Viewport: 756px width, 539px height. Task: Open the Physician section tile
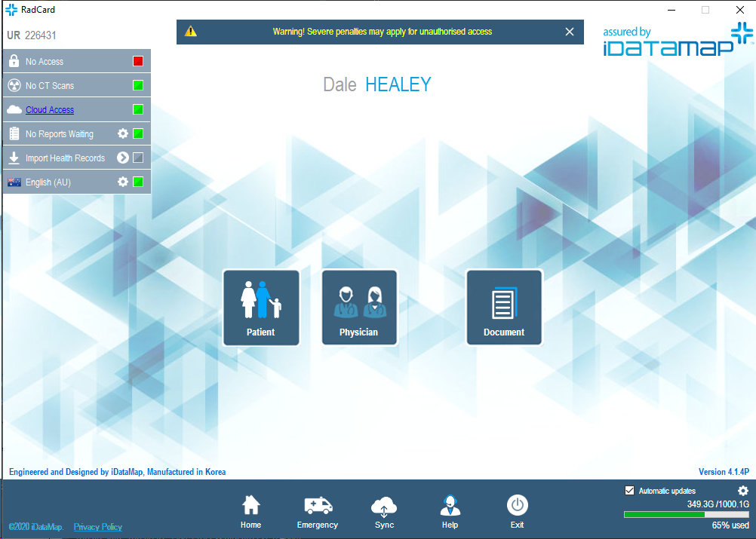(x=359, y=308)
